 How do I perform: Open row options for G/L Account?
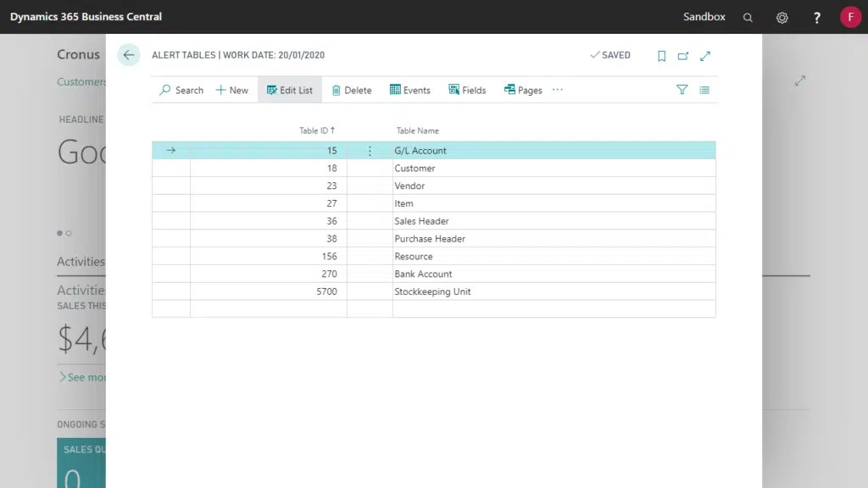point(370,151)
